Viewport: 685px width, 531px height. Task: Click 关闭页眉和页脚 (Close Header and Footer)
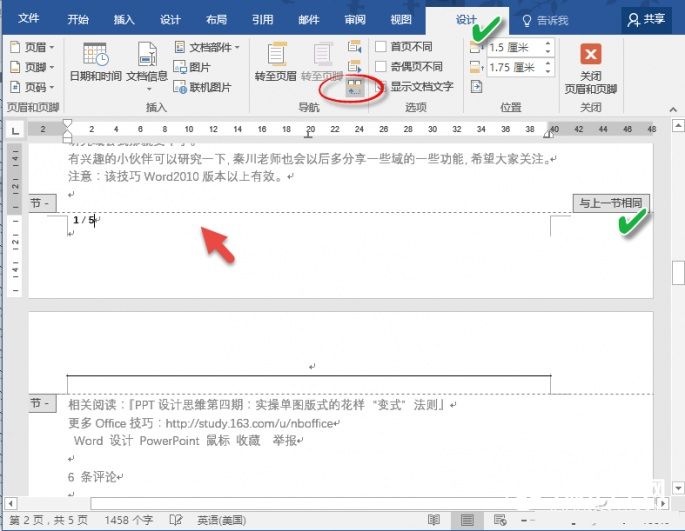pyautogui.click(x=591, y=69)
